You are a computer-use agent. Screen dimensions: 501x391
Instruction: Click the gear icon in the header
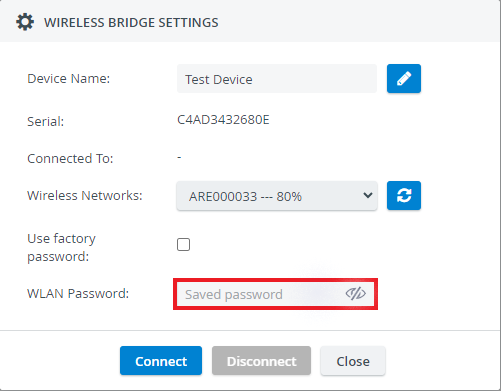[25, 22]
